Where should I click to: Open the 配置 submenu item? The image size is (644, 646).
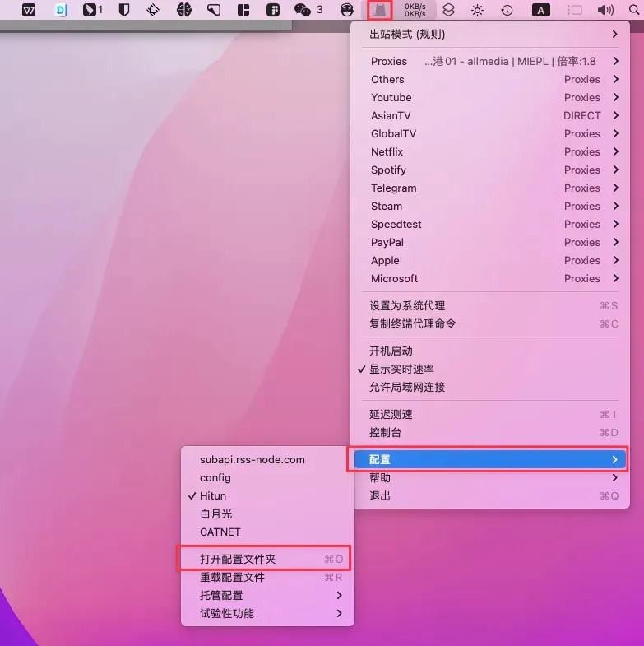click(x=490, y=460)
